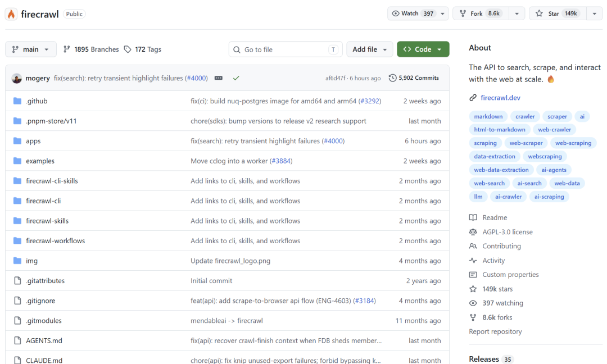Open the Report repository link
This screenshot has width=607, height=364.
click(495, 331)
